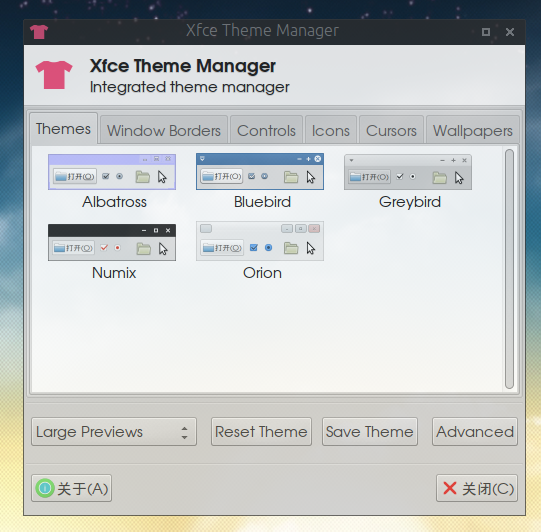The height and width of the screenshot is (532, 541).
Task: Pick the Orion theme preview
Action: (x=260, y=241)
